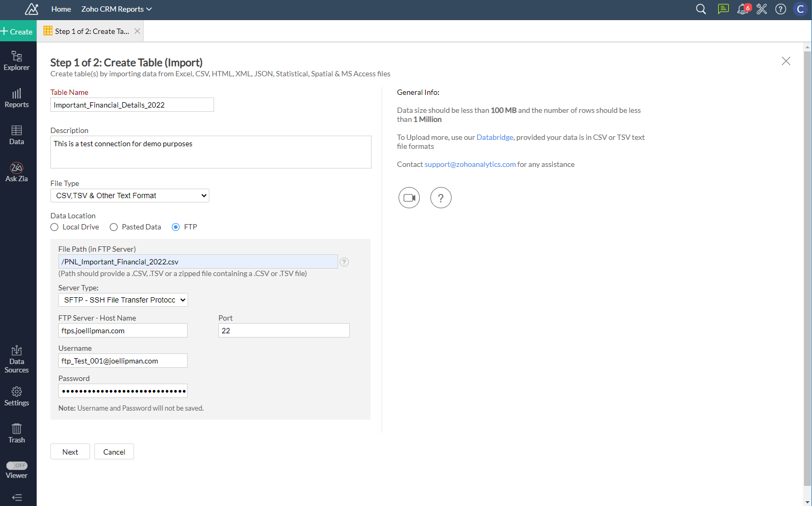812x506 pixels.
Task: Click the search magnifier icon
Action: [701, 9]
